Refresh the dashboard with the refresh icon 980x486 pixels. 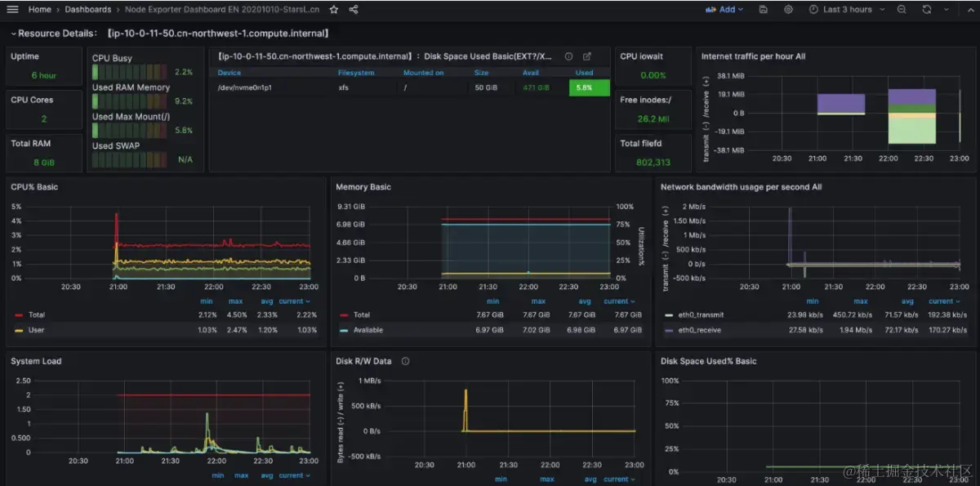[927, 10]
